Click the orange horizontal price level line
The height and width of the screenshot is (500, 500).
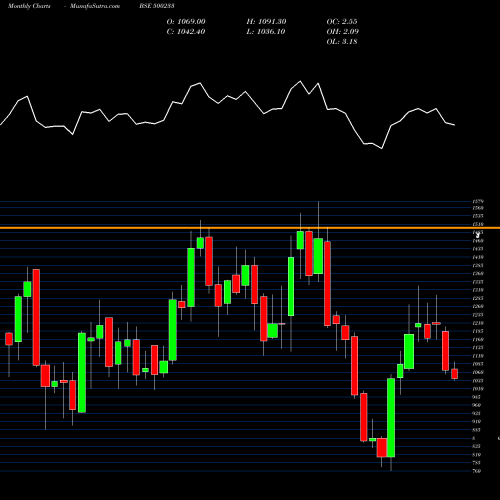[250, 228]
